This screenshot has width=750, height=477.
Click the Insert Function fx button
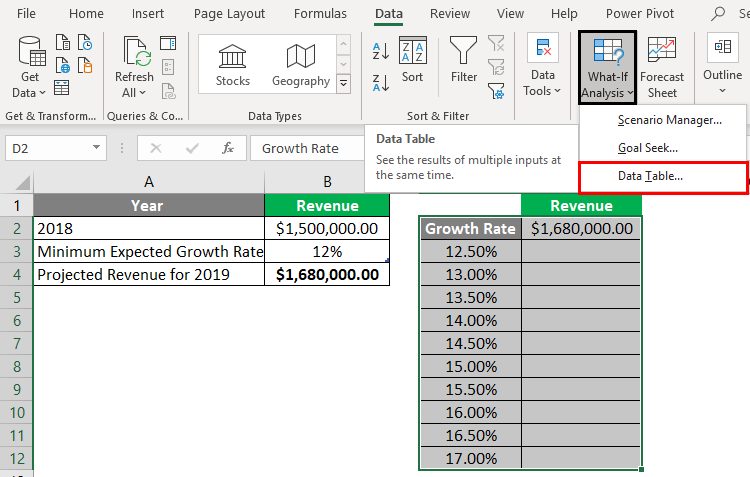[x=228, y=148]
